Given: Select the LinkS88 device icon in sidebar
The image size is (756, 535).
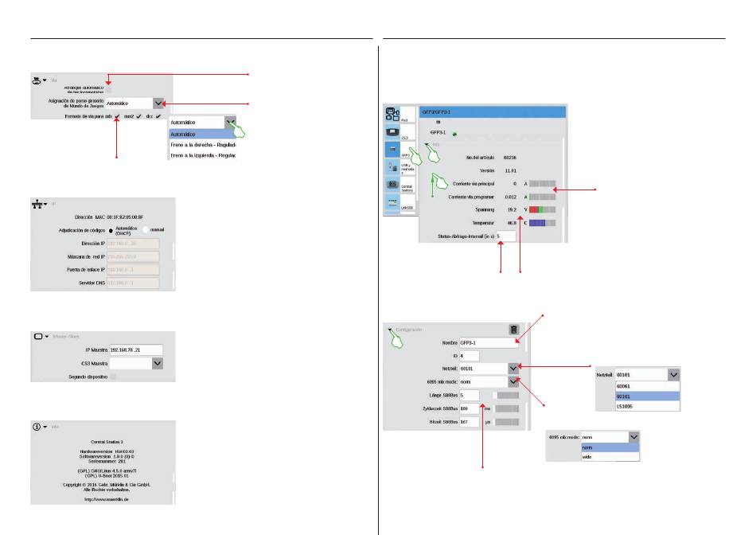Looking at the screenshot, I should [x=392, y=202].
